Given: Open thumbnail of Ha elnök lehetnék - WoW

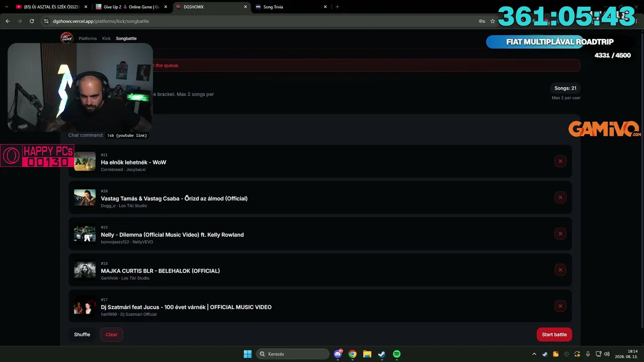Looking at the screenshot, I should click(x=85, y=161).
